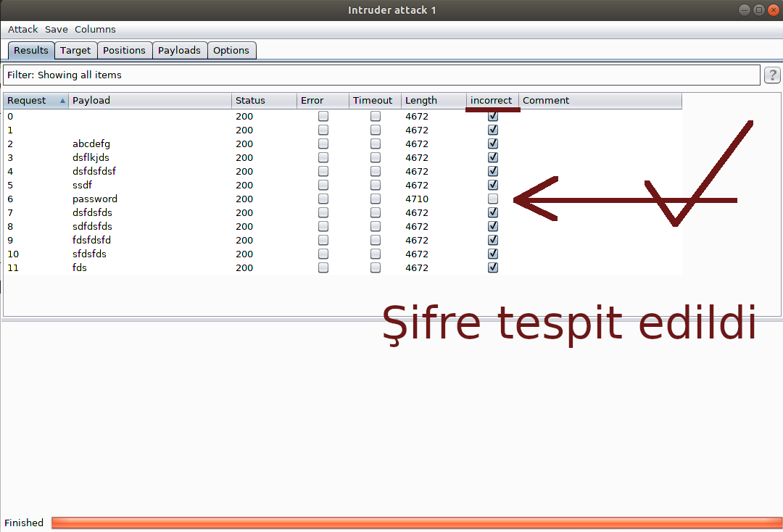Viewport: 783px width, 532px height.
Task: Open the Columns menu
Action: click(95, 30)
